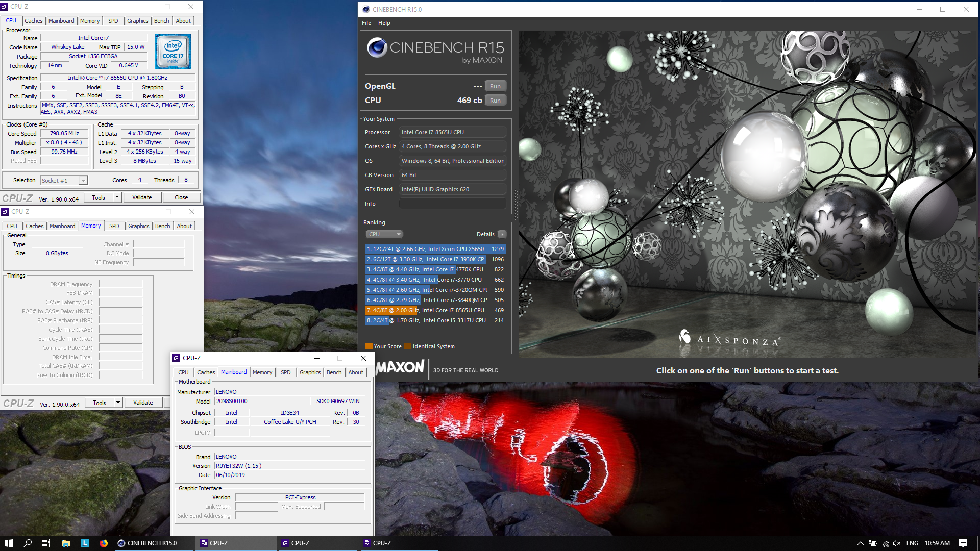Open Memory tab in Mainboard CPU-Z window
Image resolution: width=980 pixels, height=551 pixels.
coord(262,372)
